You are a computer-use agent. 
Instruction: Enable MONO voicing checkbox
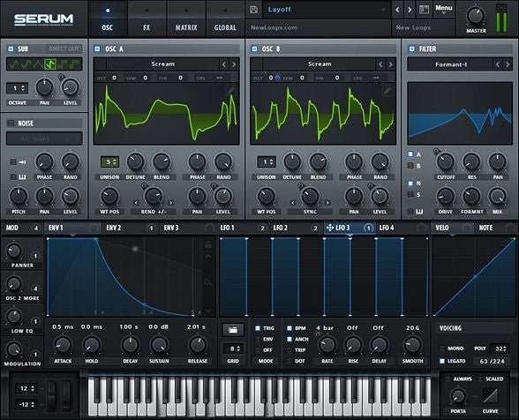pos(442,349)
